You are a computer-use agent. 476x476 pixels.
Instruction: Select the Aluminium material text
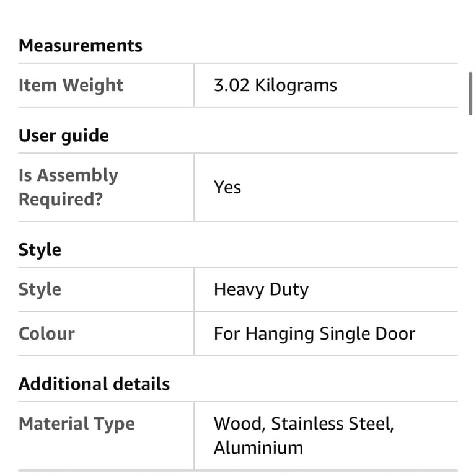(258, 447)
